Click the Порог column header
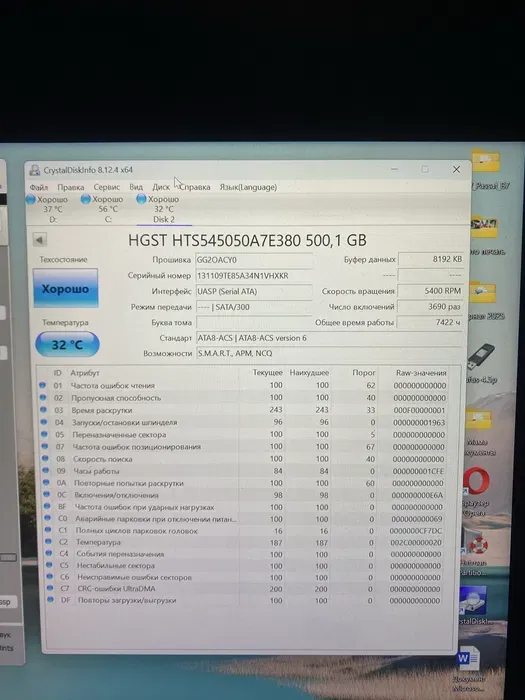The height and width of the screenshot is (700, 525). tap(364, 372)
